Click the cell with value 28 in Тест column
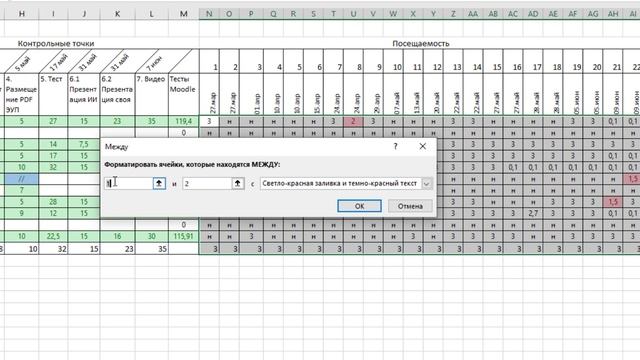The image size is (640, 360). [x=53, y=202]
